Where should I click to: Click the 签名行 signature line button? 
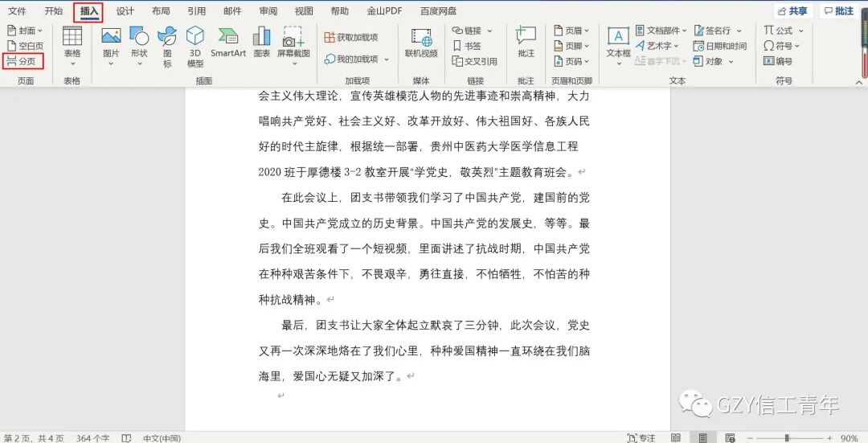tap(712, 31)
